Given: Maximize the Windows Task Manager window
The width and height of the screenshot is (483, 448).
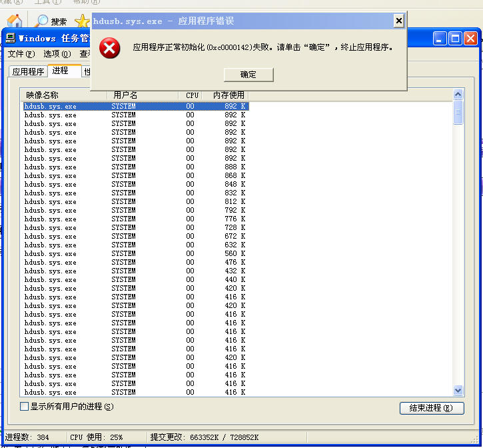Looking at the screenshot, I should click(455, 39).
